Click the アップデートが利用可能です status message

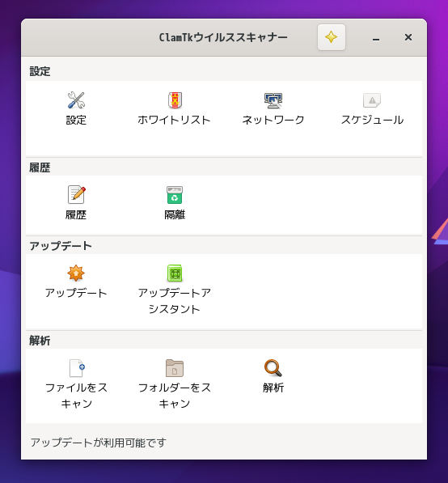click(98, 443)
